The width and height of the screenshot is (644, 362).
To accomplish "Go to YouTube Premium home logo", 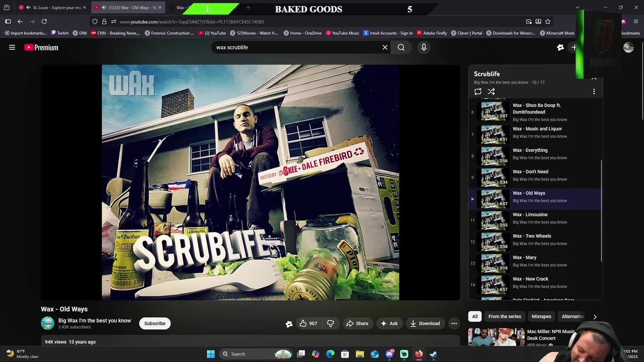I will 41,47.
